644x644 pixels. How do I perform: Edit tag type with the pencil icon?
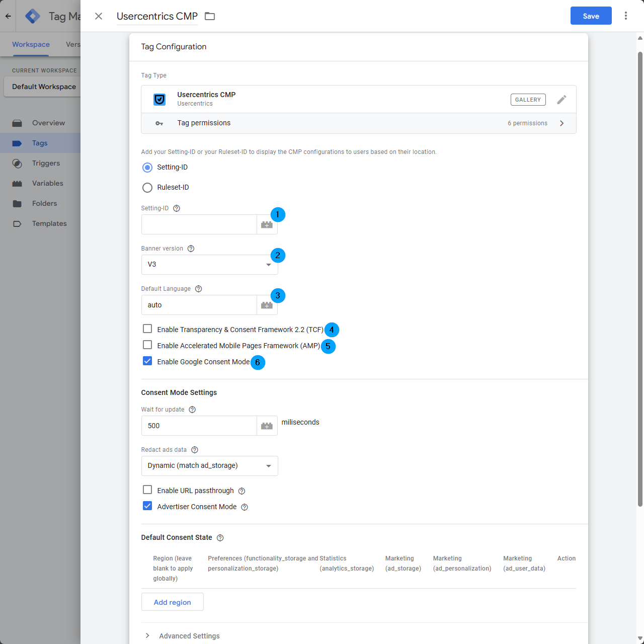coord(561,100)
